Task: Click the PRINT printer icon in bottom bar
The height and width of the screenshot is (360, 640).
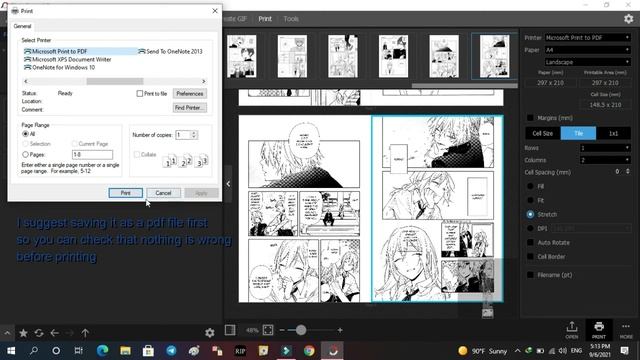Action: 599,330
